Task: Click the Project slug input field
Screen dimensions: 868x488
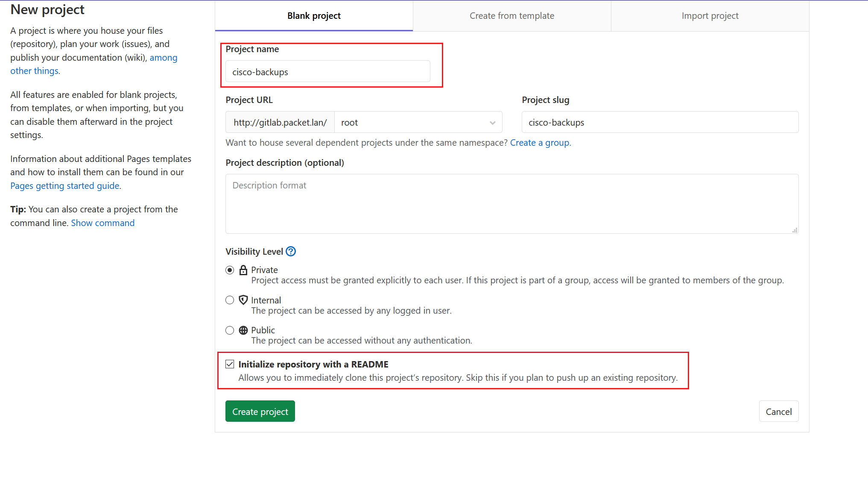Action: (x=660, y=123)
